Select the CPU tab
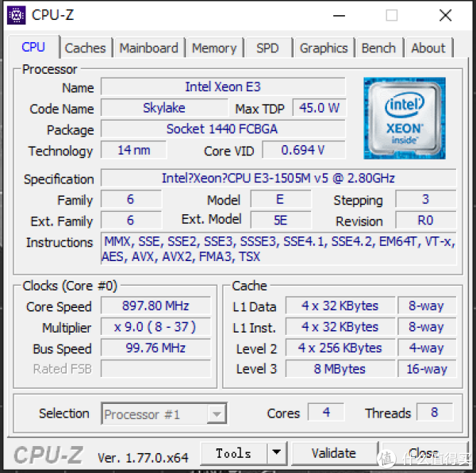This screenshot has width=476, height=473. click(33, 47)
